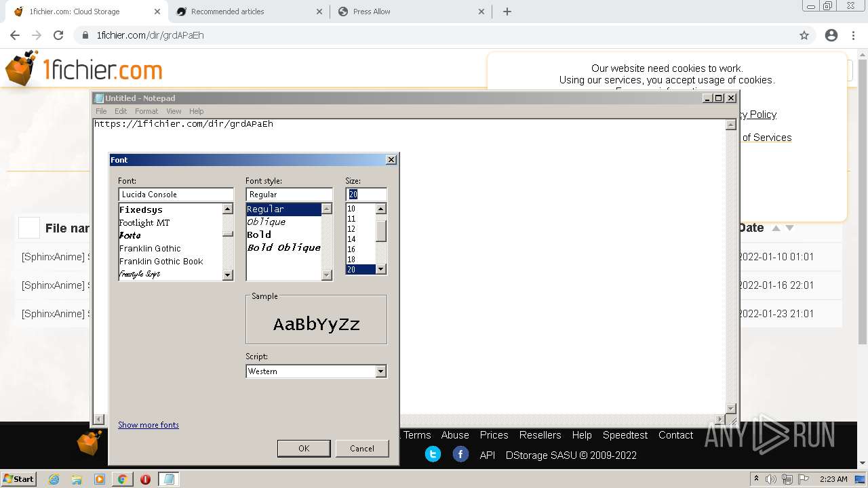Confirm font with OK button
This screenshot has height=488, width=868.
click(304, 448)
